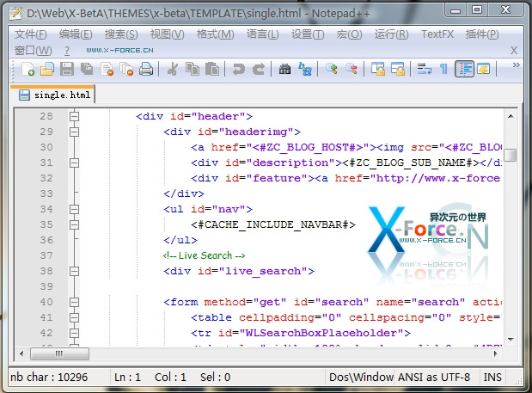
Task: Close the document with the menu bar X
Action: [x=514, y=51]
